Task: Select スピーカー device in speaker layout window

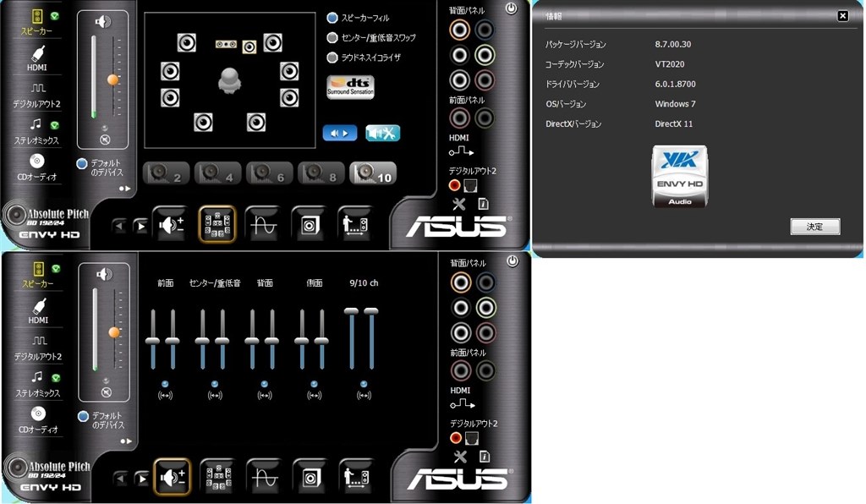Action: pos(37,22)
